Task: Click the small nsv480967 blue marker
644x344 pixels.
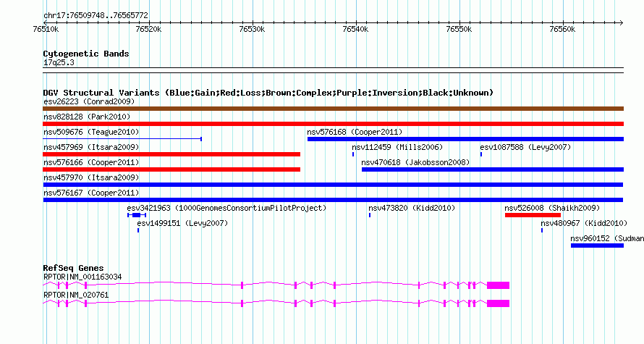Action: pos(542,230)
